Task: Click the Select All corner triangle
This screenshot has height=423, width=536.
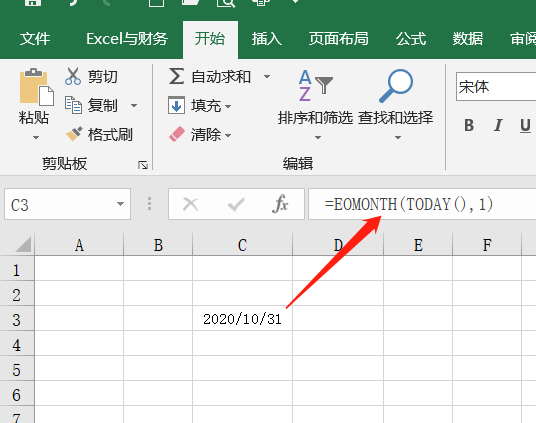Action: tap(23, 244)
